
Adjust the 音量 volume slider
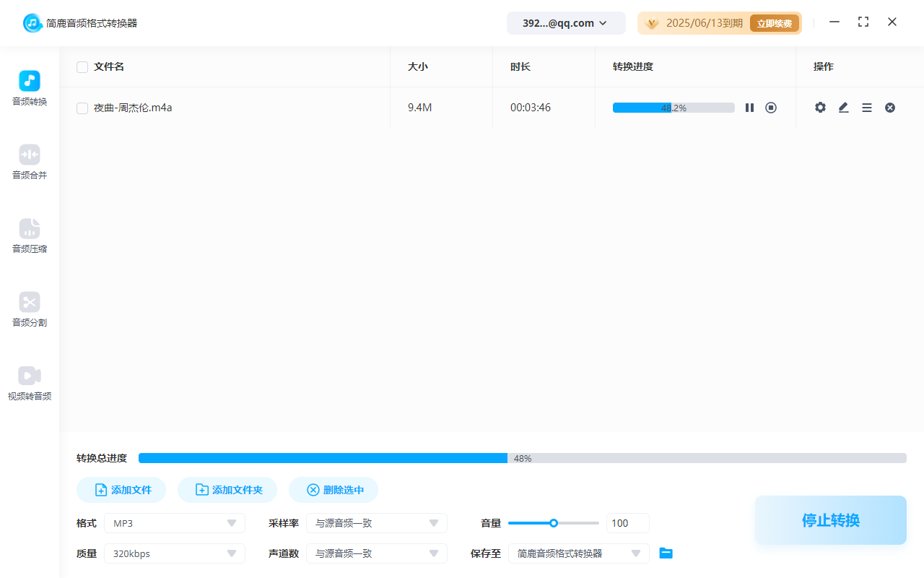(x=554, y=522)
